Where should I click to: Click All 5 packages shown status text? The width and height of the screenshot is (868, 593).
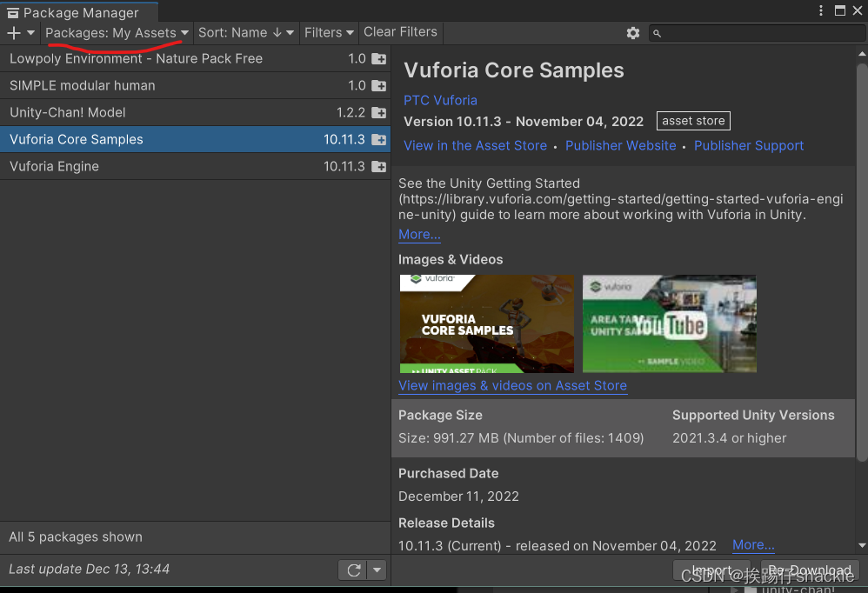76,537
